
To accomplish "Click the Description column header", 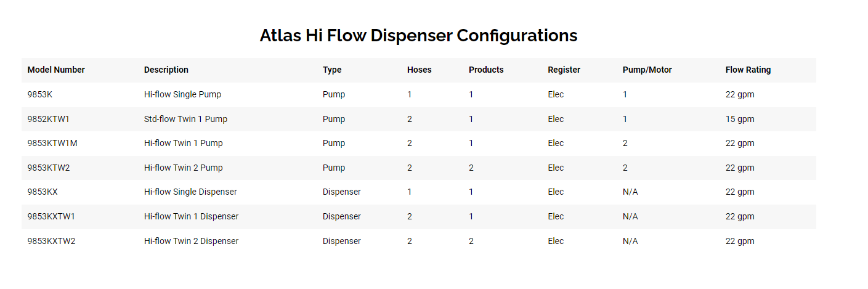I will (166, 70).
